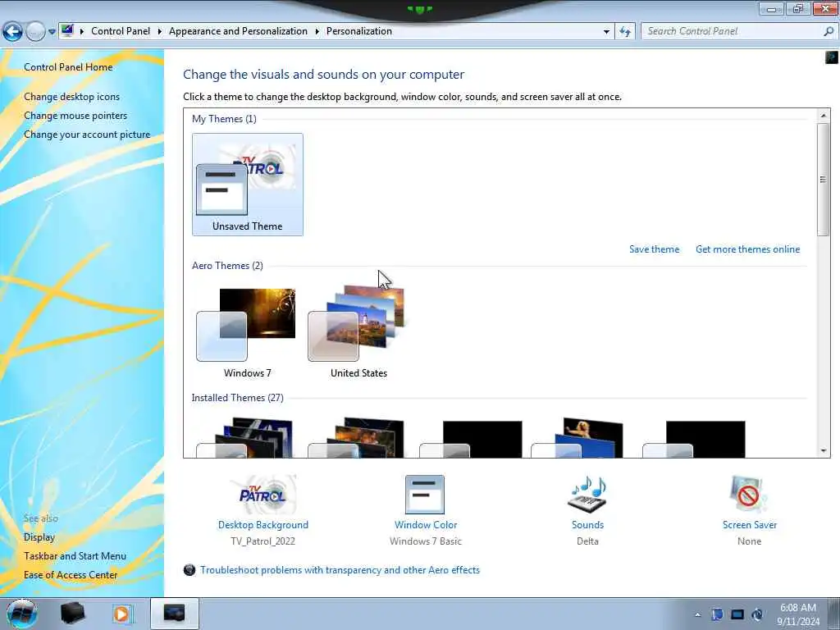Open the Screen Saver icon

[748, 495]
